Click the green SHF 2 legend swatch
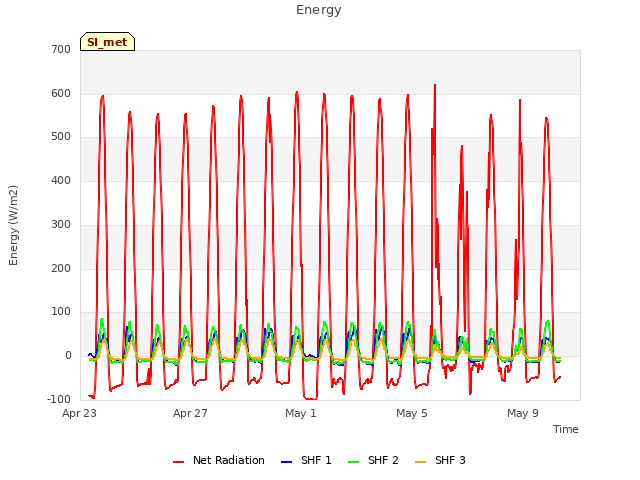This screenshot has height=480, width=640. (353, 462)
